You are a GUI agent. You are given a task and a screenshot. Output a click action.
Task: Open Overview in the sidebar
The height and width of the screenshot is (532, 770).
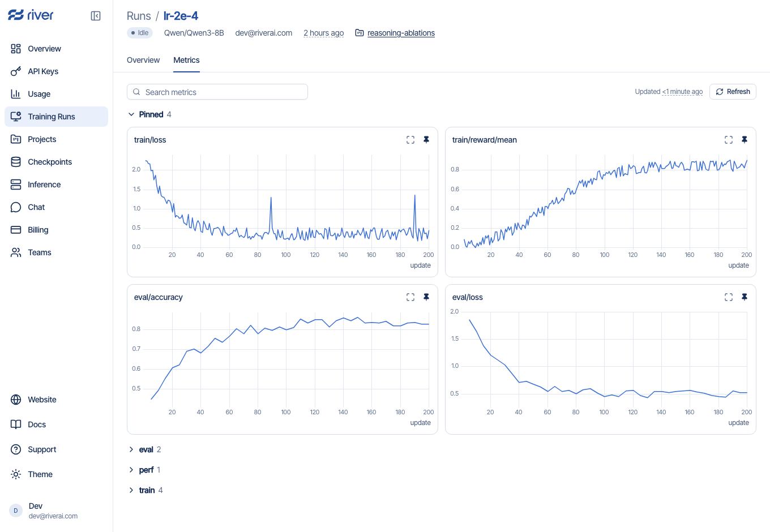click(56, 49)
